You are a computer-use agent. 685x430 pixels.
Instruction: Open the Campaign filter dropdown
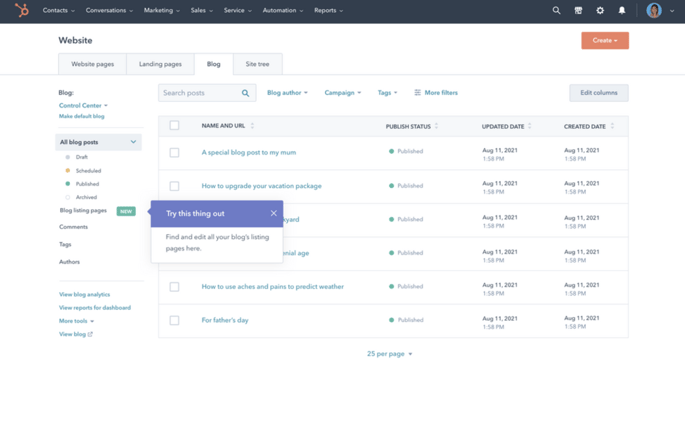click(x=342, y=93)
